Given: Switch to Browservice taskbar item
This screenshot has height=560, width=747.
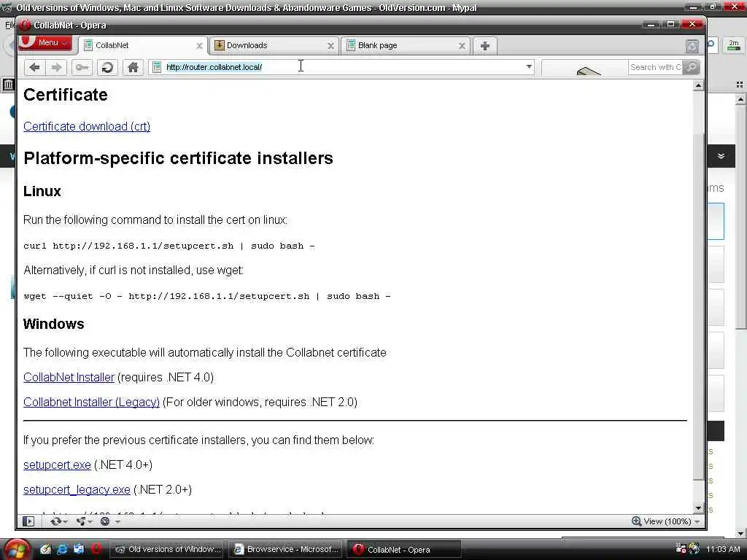Looking at the screenshot, I should click(285, 549).
